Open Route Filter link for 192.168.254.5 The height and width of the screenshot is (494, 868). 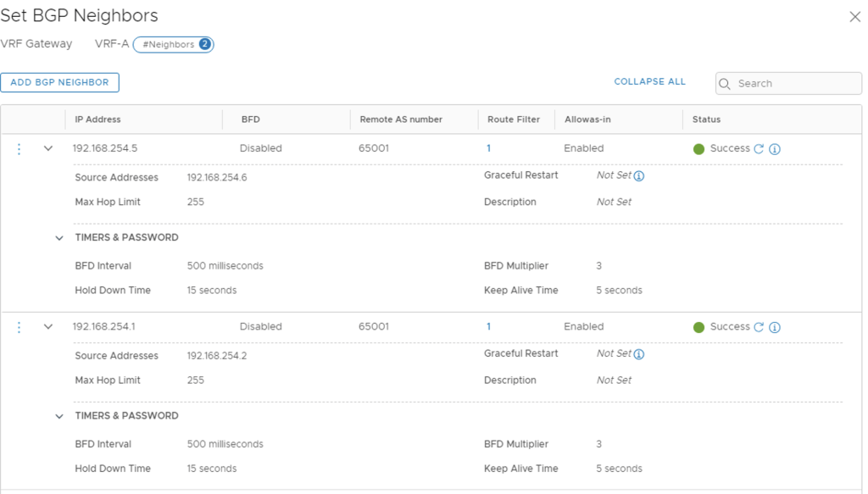pyautogui.click(x=488, y=148)
